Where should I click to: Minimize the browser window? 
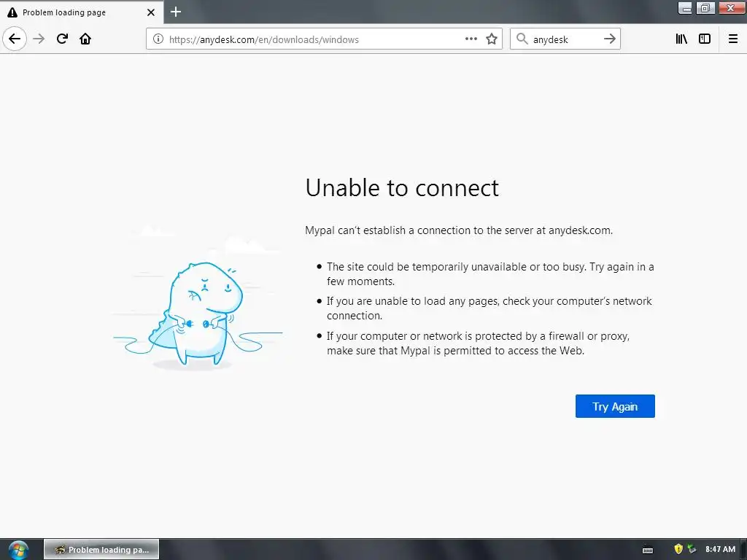click(x=684, y=7)
